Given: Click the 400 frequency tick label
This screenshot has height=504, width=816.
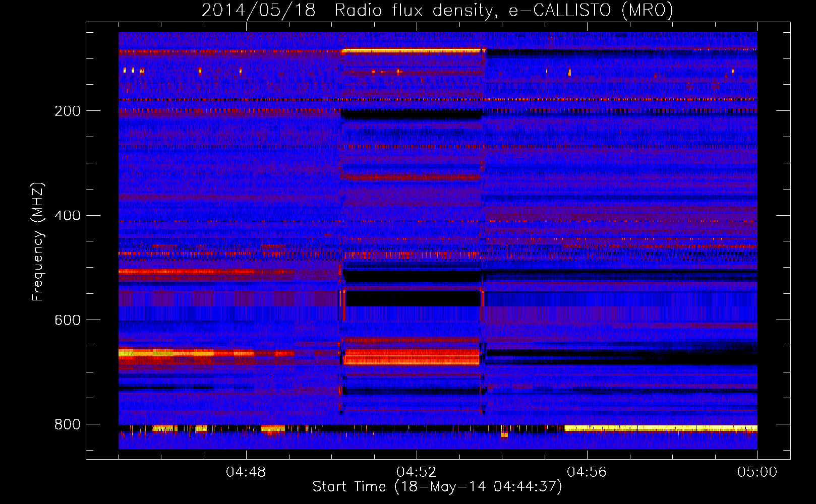Looking at the screenshot, I should [68, 216].
